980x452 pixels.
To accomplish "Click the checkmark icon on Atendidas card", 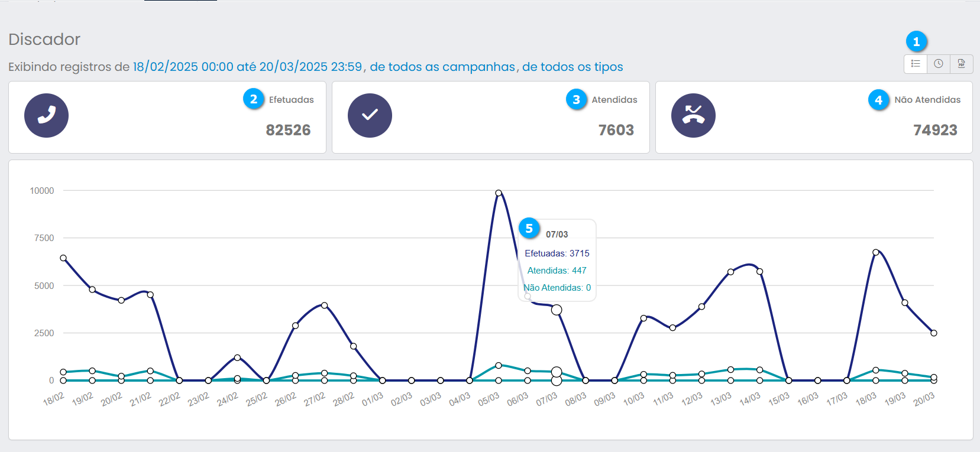I will [x=370, y=115].
